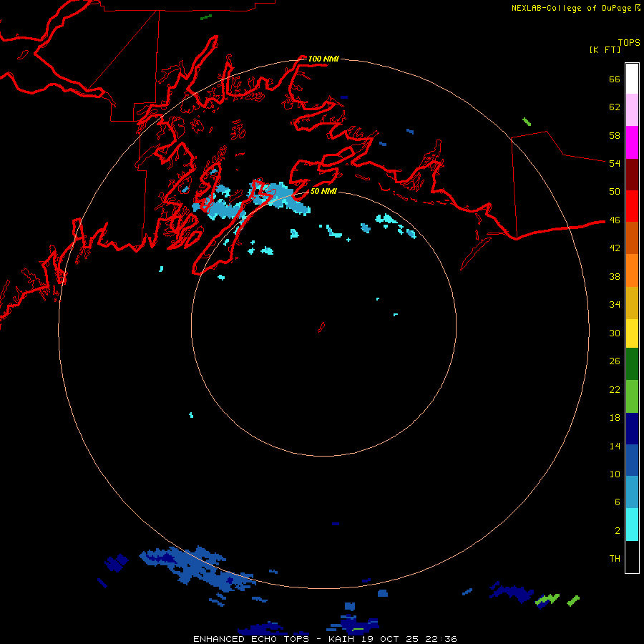This screenshot has width=644, height=644.
Task: Click the bright yellow legend swatch
Action: point(632,333)
